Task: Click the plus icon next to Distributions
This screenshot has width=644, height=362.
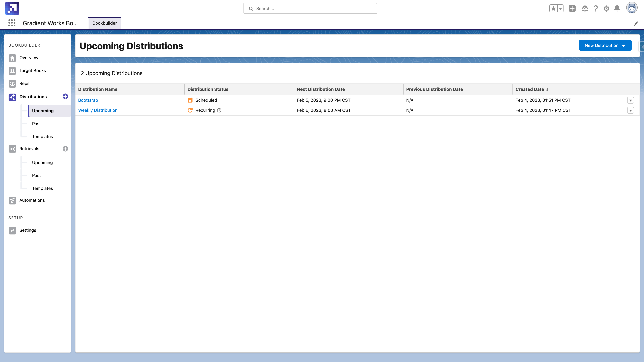Action: [65, 97]
